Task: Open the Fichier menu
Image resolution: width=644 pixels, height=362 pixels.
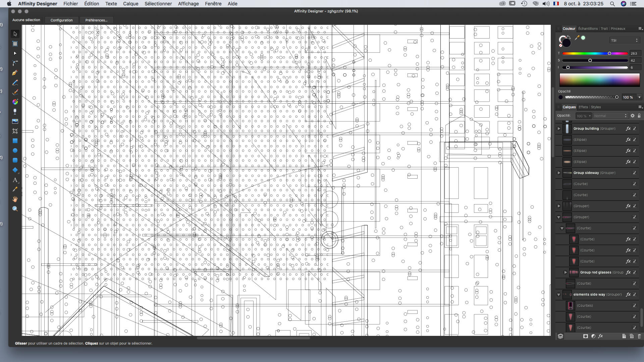Action: (70, 4)
